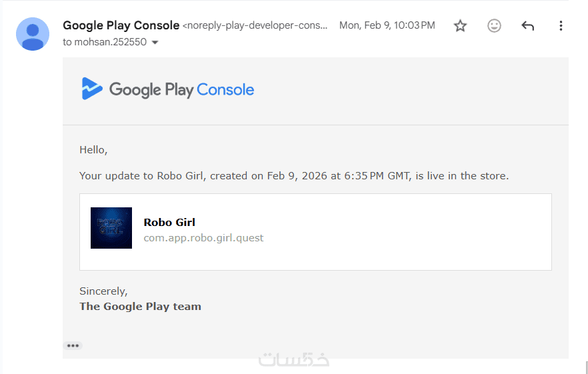The image size is (588, 374).
Task: Click the blue Google Play Console logo icon
Action: click(x=91, y=89)
